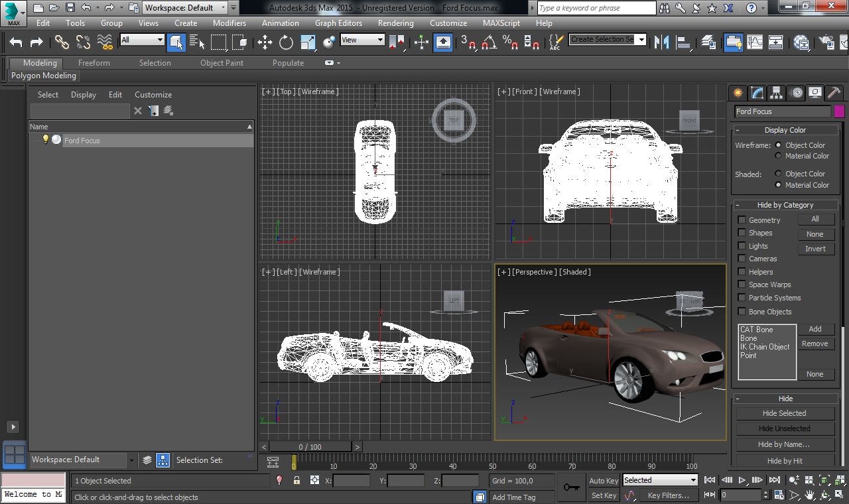
Task: Click the magenta object color swatch
Action: (839, 111)
